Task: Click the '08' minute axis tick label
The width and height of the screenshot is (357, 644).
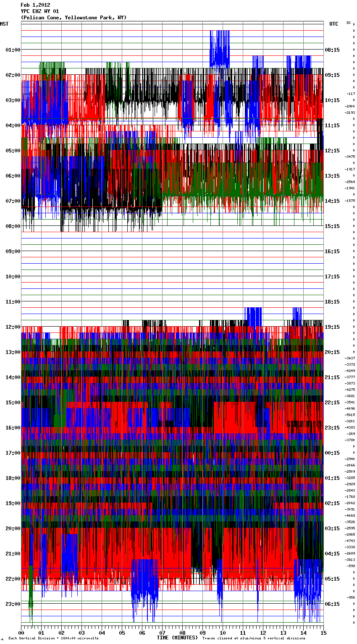Action: pyautogui.click(x=182, y=632)
